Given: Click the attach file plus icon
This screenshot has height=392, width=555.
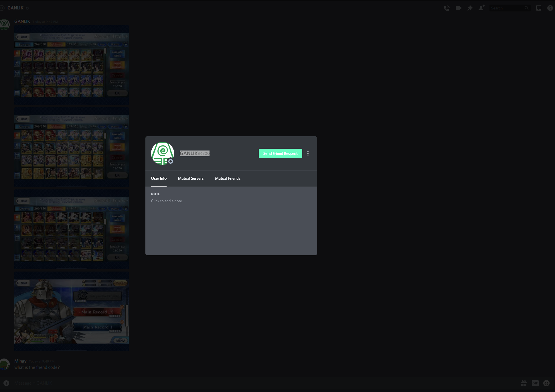Looking at the screenshot, I should click(x=6, y=383).
